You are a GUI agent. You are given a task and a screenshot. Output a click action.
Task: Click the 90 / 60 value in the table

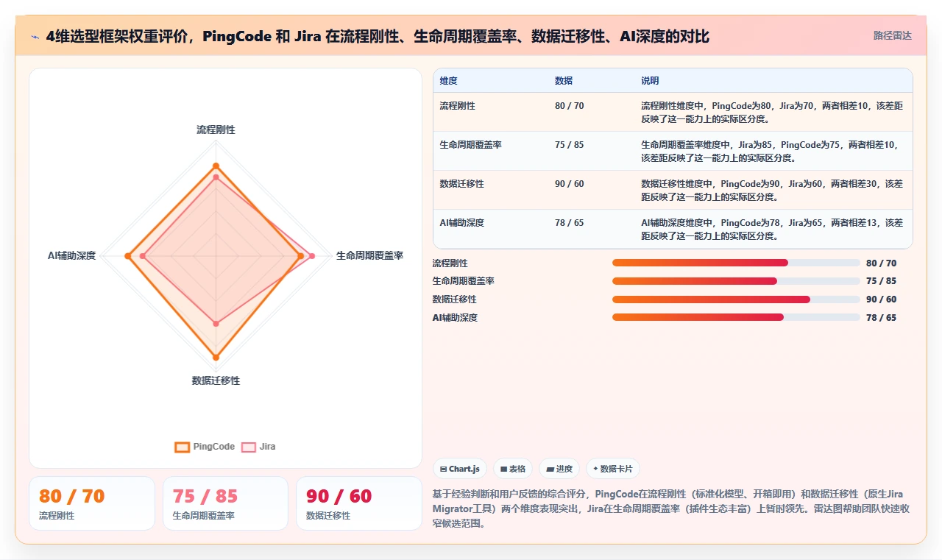point(569,184)
